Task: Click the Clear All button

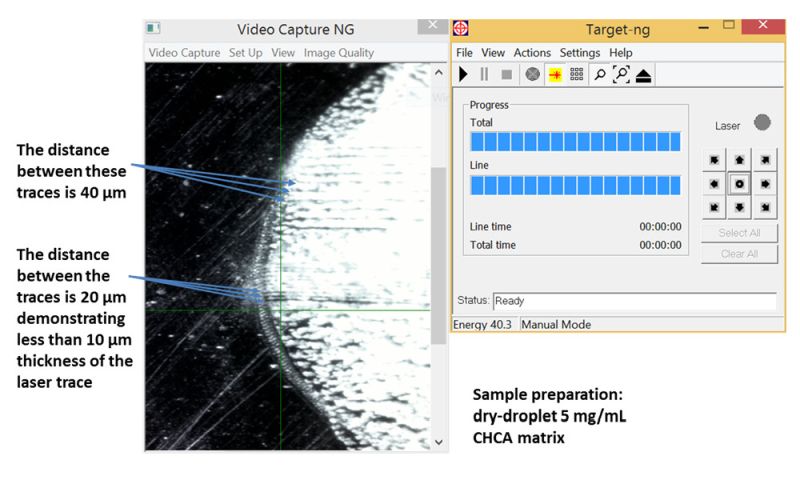Action: [x=739, y=254]
